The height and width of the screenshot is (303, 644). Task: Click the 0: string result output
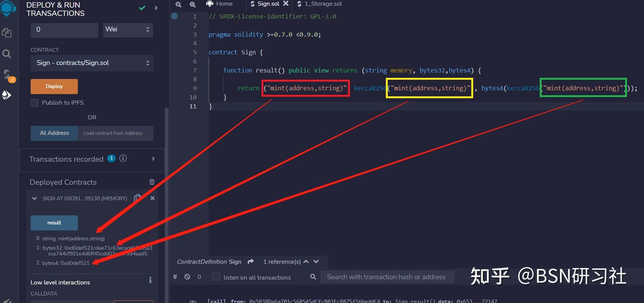click(70, 238)
